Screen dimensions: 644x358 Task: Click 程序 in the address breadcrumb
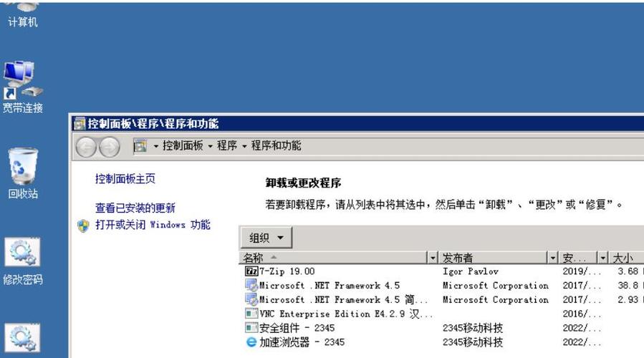227,146
